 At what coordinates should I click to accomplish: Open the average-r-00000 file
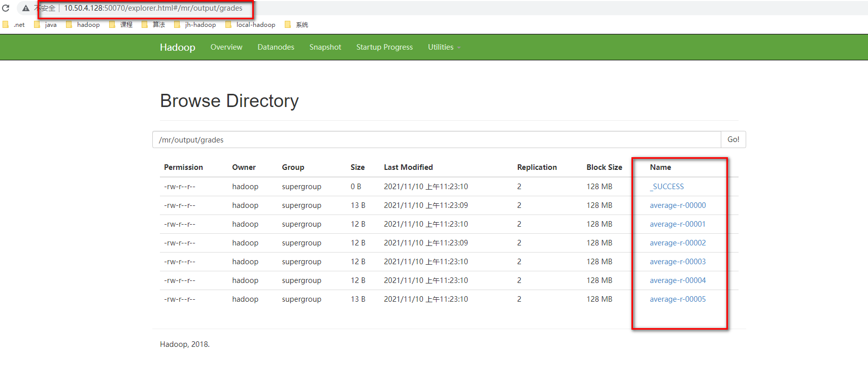(678, 205)
